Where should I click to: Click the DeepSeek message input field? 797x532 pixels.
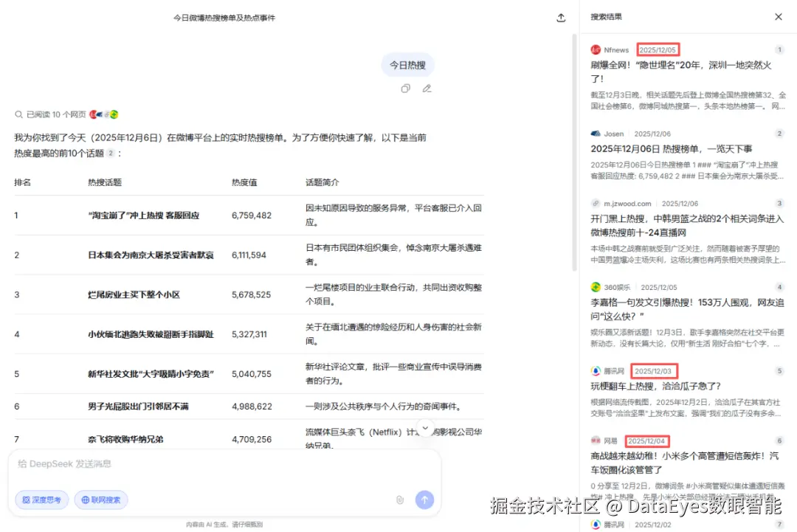(x=184, y=466)
